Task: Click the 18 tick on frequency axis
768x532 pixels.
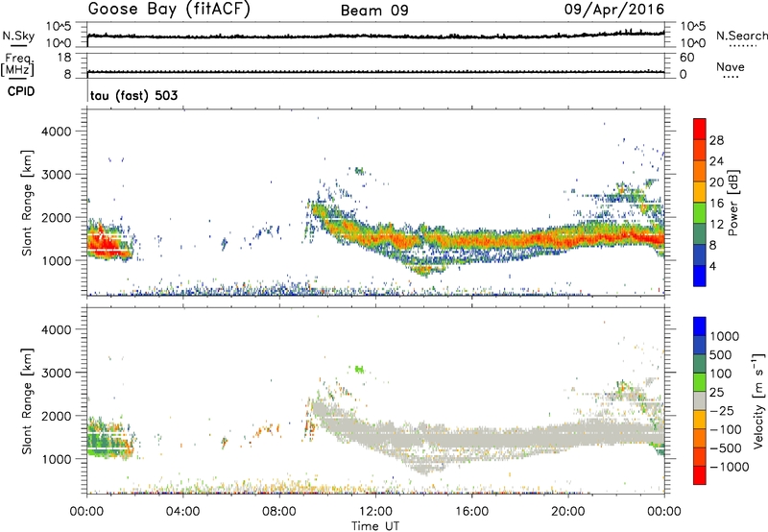Action: click(x=64, y=58)
